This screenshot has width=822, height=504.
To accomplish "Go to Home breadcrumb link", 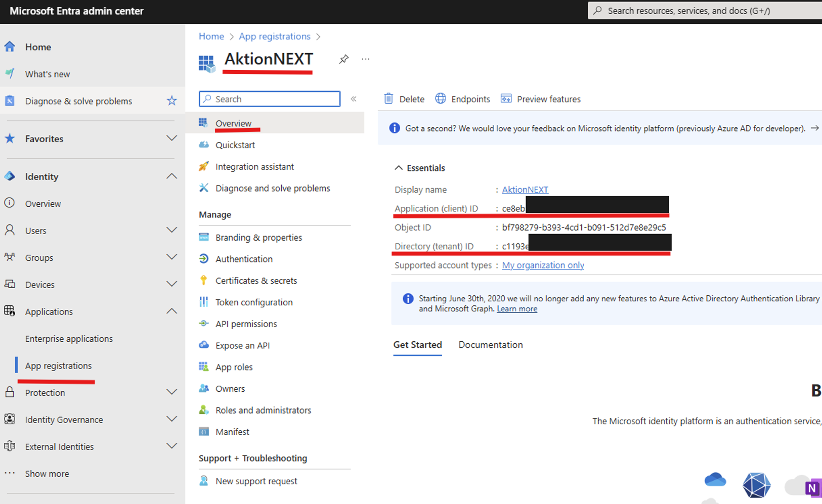I will click(211, 36).
